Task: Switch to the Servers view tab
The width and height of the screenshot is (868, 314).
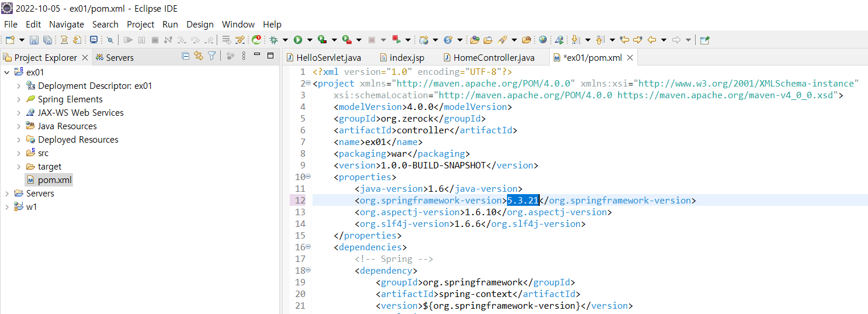Action: tap(115, 57)
